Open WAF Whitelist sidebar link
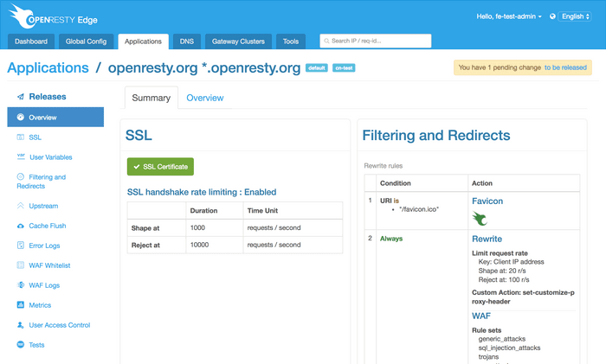606x364 pixels. click(x=49, y=265)
